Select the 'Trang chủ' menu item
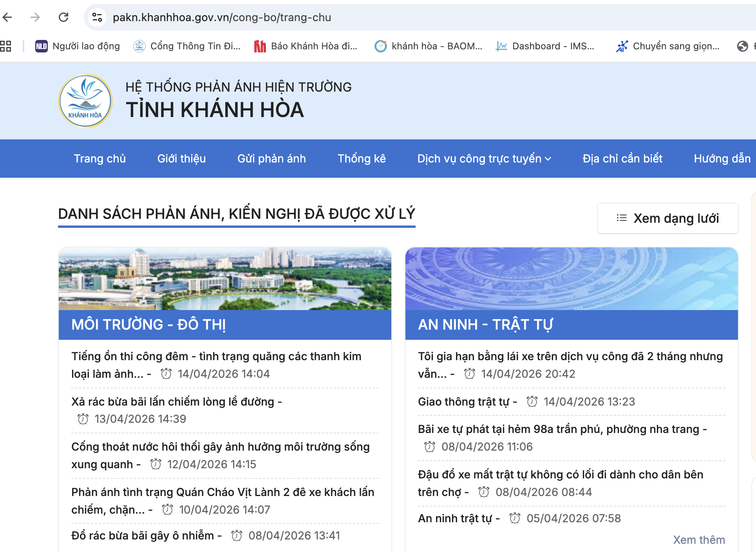Viewport: 756px width, 552px height. point(99,159)
